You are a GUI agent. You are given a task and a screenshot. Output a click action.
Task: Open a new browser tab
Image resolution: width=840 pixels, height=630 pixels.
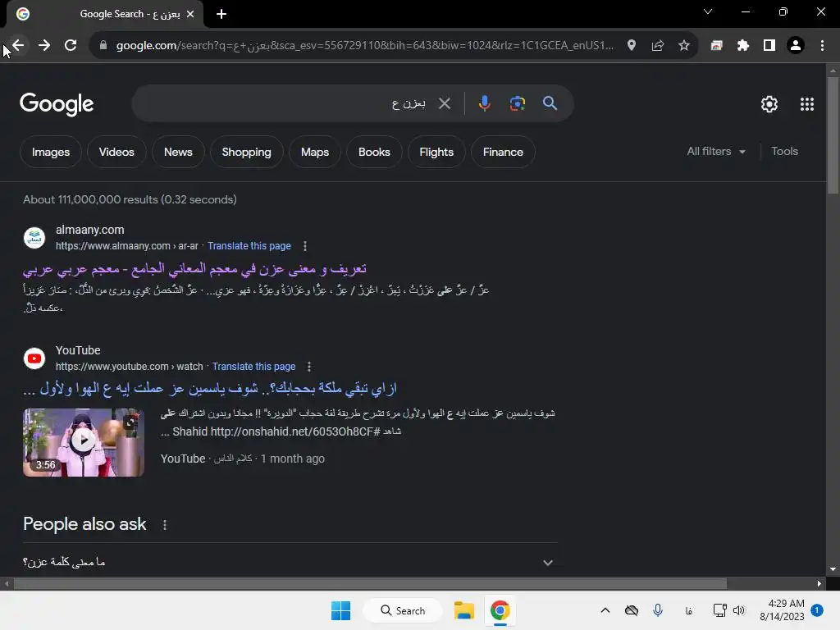pos(221,14)
